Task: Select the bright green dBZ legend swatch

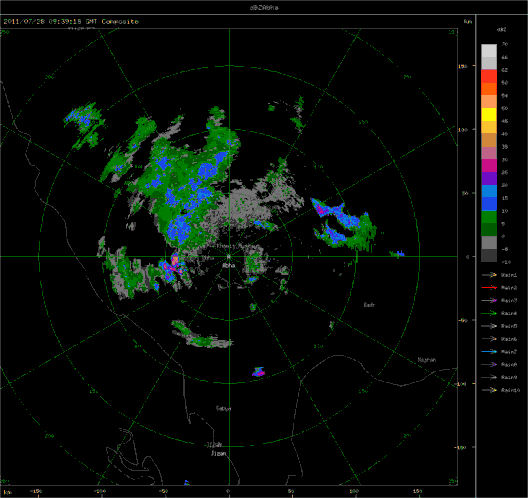Action: [x=489, y=217]
